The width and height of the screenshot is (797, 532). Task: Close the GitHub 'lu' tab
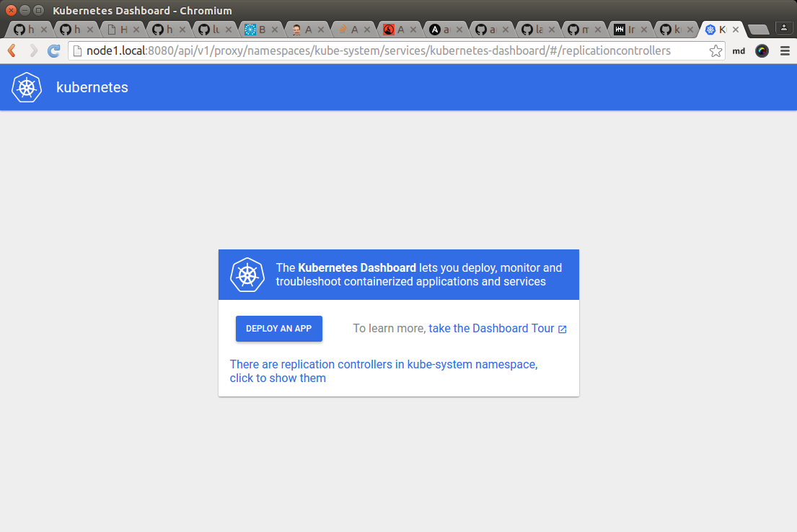[228, 30]
